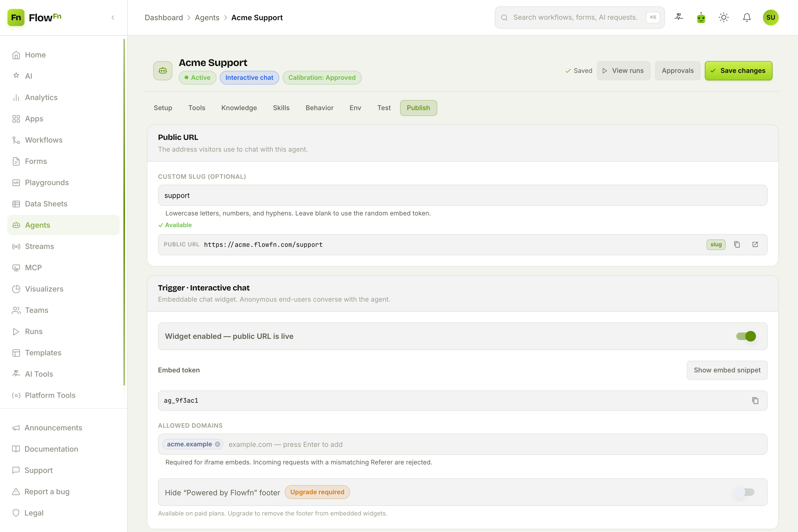Click the Calibration: Approved badge
The width and height of the screenshot is (798, 532).
pos(322,78)
